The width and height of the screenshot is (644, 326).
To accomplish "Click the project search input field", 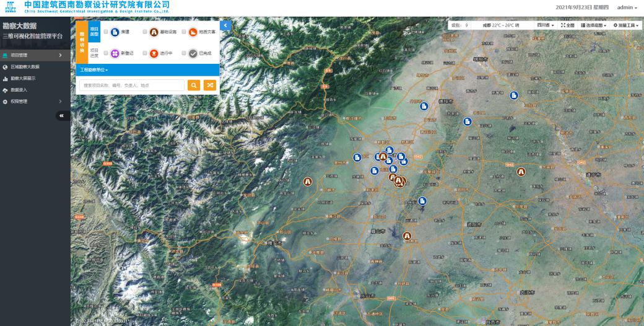I will coord(131,86).
